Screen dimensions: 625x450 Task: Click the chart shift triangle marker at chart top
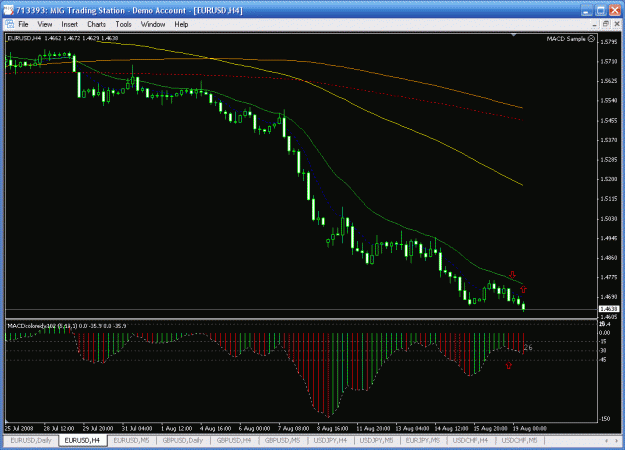pyautogui.click(x=514, y=35)
